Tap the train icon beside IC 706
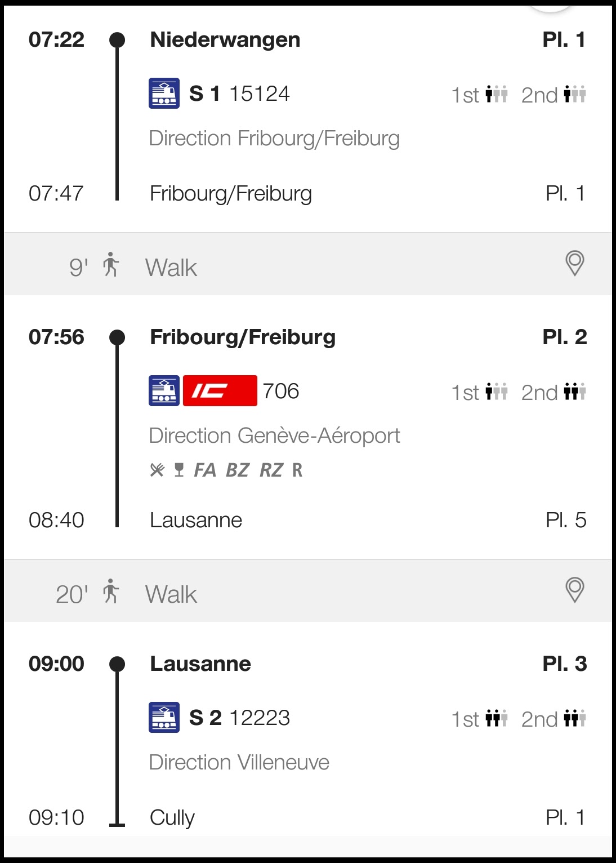 (x=164, y=390)
